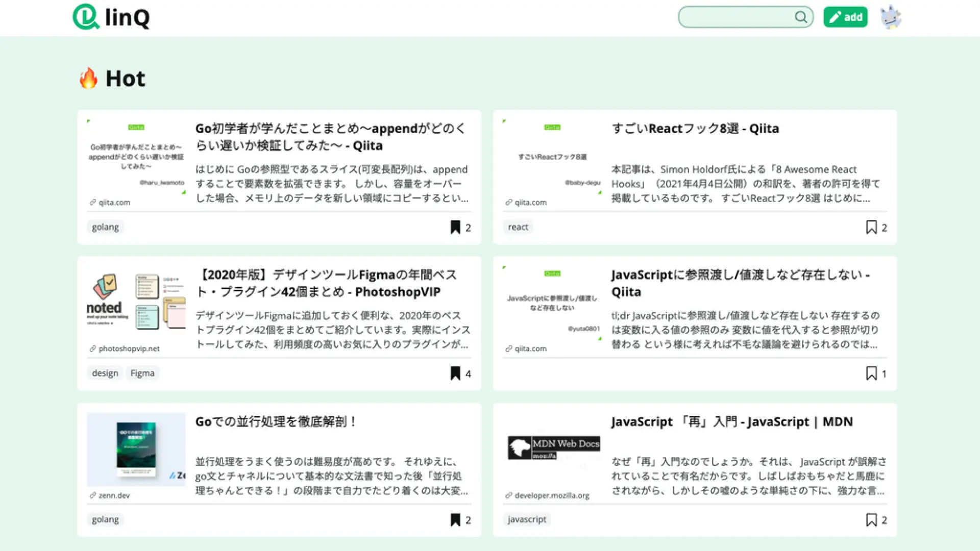The image size is (980, 551).
Task: Click the Hot section heading
Action: 125,79
